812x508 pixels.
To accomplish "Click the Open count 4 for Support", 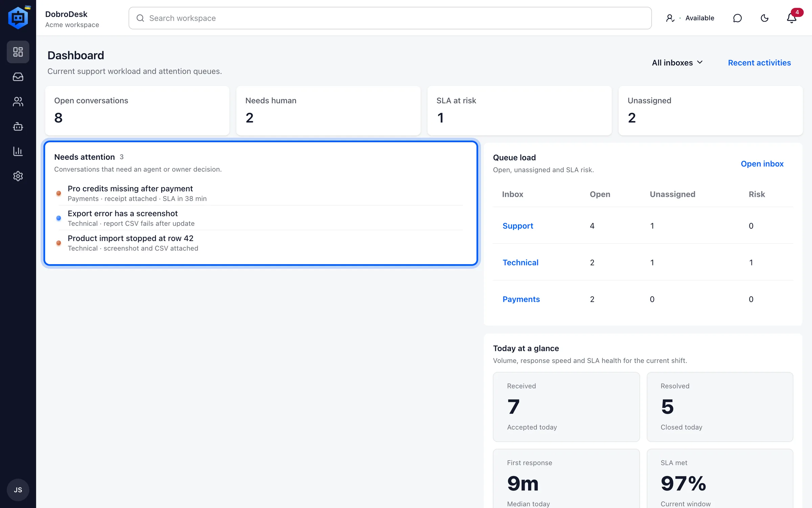I will tap(592, 226).
